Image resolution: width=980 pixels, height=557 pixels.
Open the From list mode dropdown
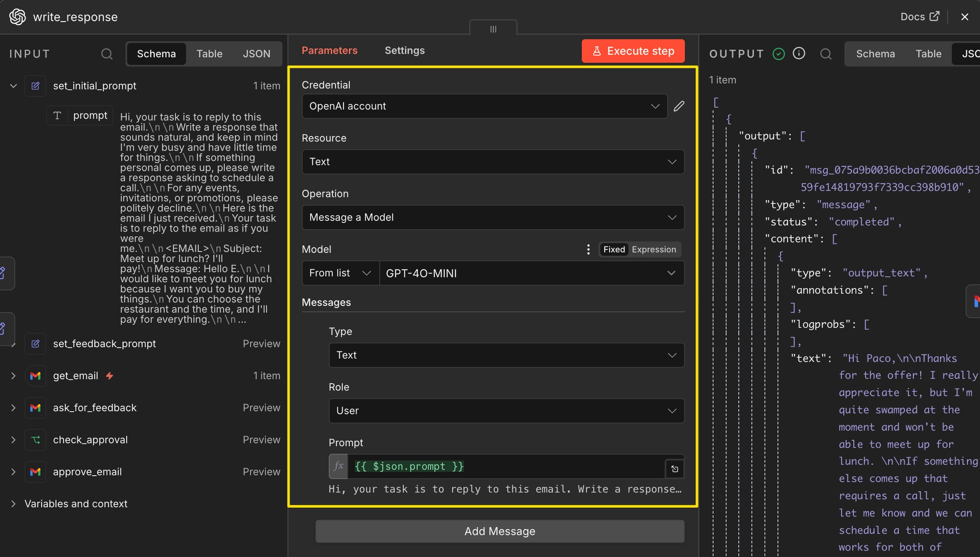point(340,273)
